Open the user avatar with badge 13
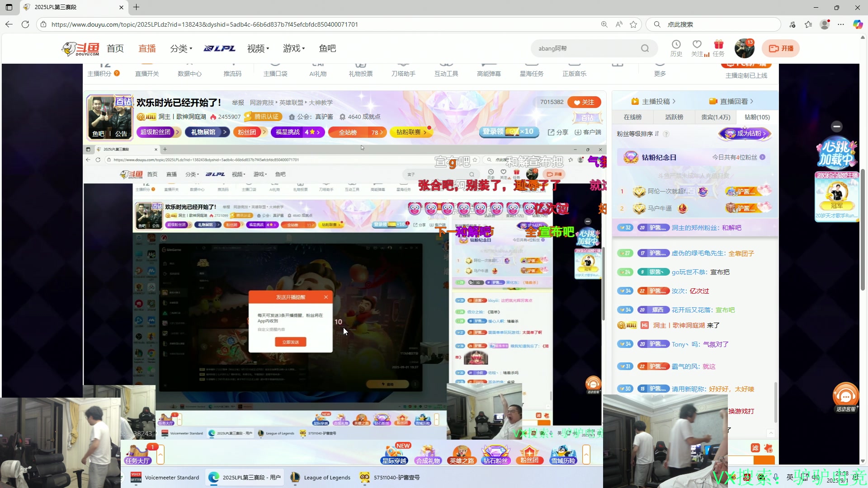Screen dimensions: 868x488 click(x=744, y=48)
